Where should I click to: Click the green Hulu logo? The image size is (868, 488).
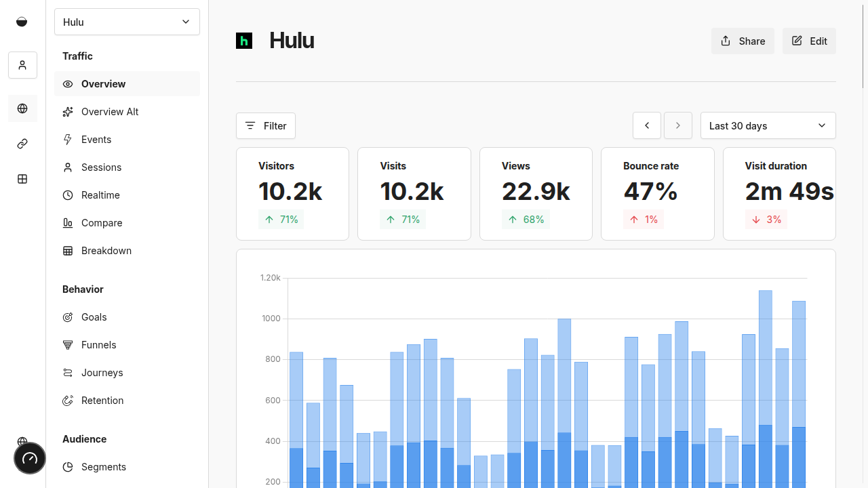tap(244, 41)
